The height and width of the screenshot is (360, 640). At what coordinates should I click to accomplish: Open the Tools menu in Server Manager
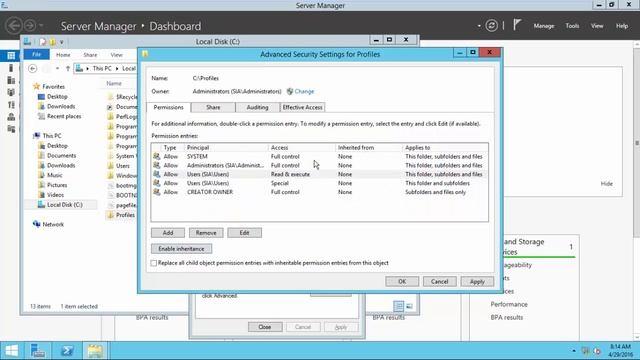(x=572, y=26)
